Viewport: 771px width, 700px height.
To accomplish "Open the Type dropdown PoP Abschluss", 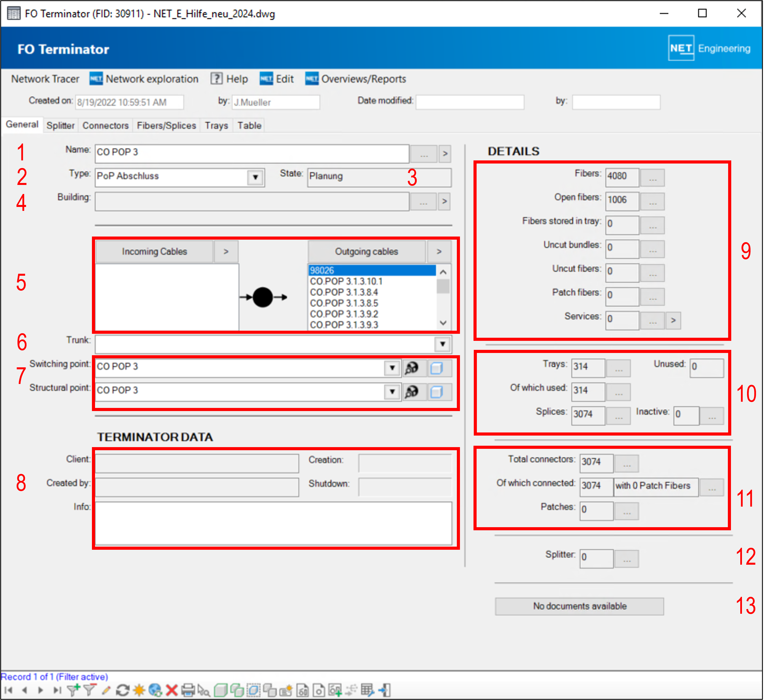I will pyautogui.click(x=255, y=177).
